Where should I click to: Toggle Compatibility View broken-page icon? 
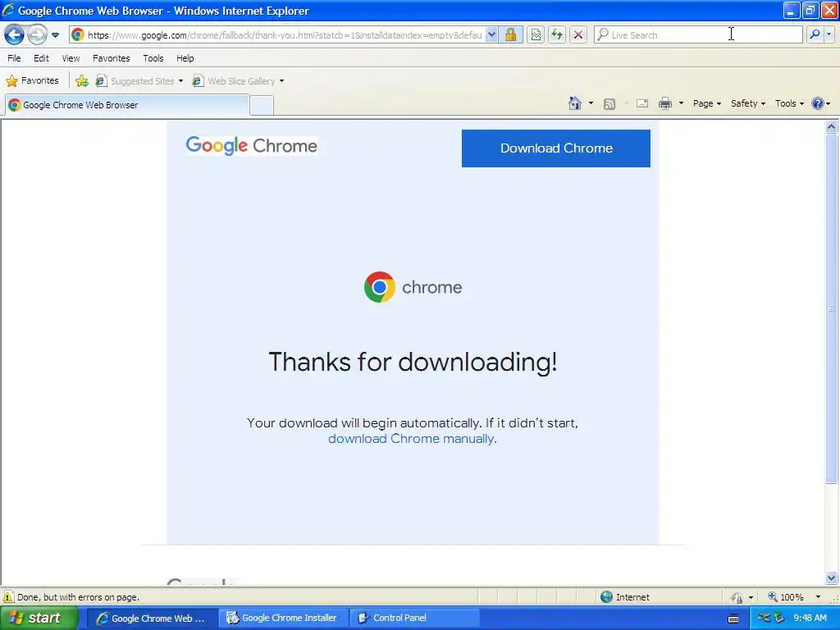[x=535, y=34]
